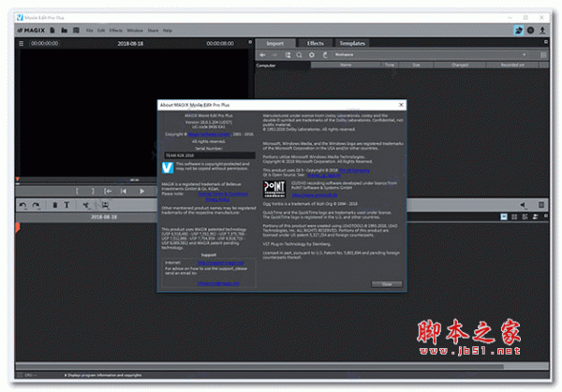Maximize the preview monitor via corner icon
Viewport: 562px width, 392px height.
click(250, 42)
